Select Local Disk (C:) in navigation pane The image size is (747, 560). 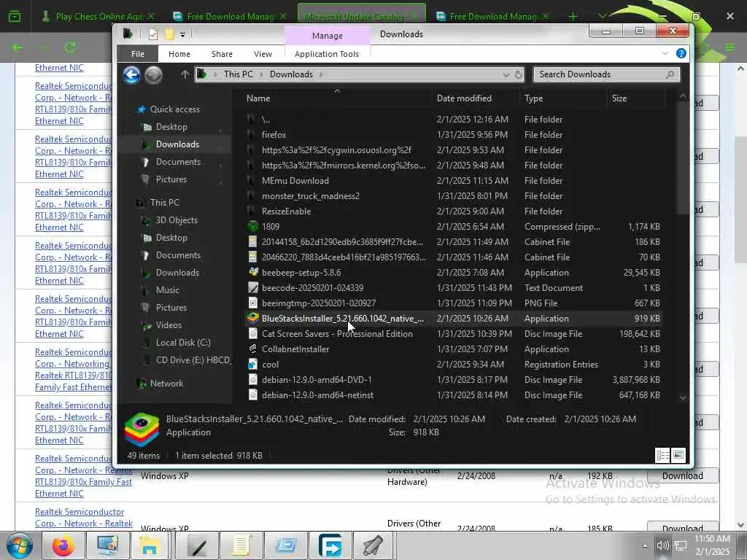(x=183, y=343)
